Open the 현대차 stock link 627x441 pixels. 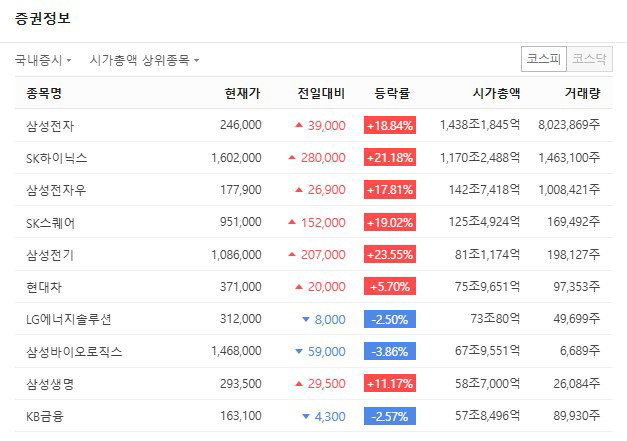point(44,287)
